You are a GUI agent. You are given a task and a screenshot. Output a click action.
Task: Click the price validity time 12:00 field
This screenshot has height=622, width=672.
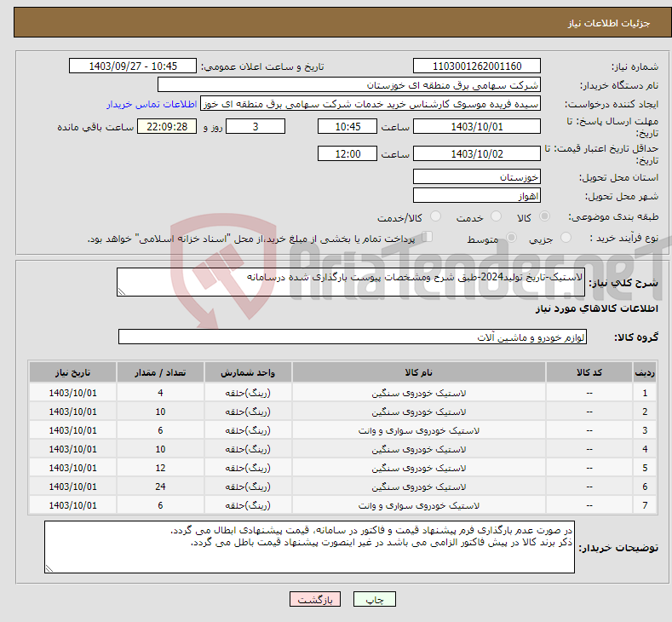pos(347,153)
